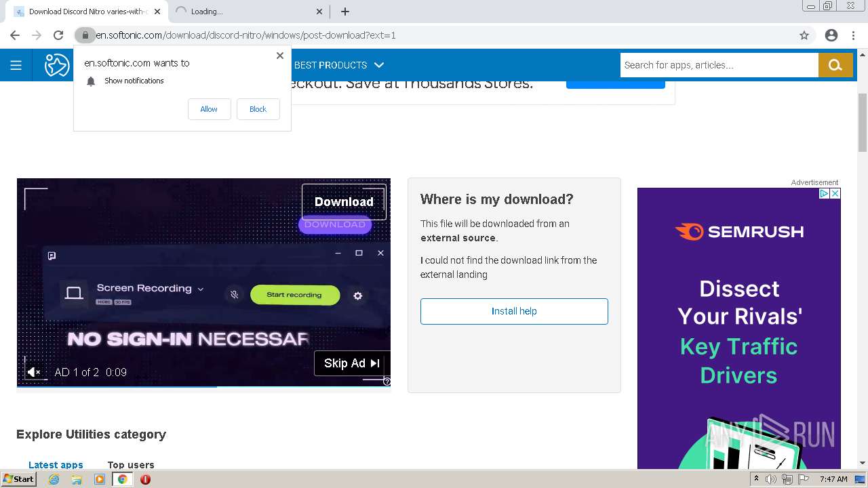Viewport: 868px width, 488px height.
Task: Click the ad info question mark icon
Action: pos(387,382)
